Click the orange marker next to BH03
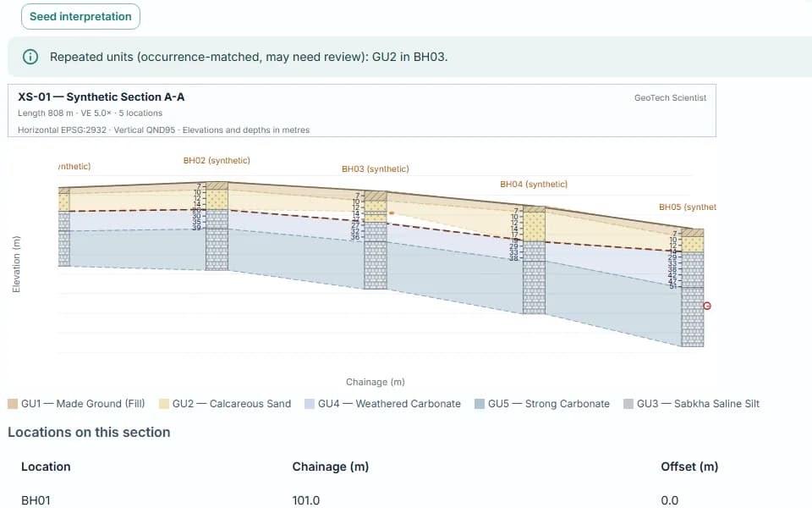Screen dimensions: 812x508 click(392, 213)
